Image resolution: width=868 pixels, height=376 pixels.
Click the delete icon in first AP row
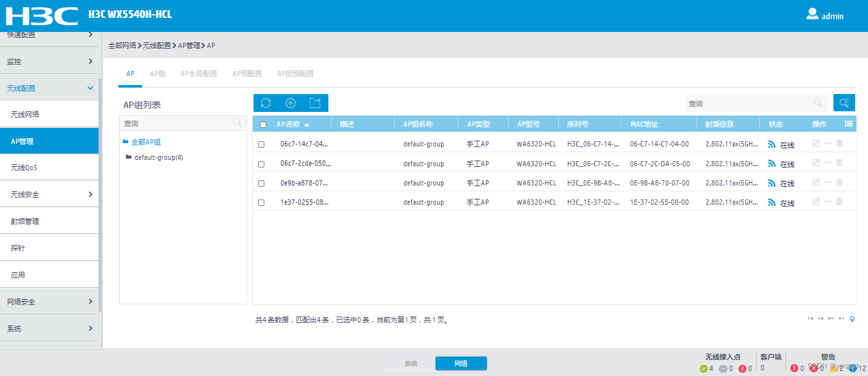pos(839,143)
